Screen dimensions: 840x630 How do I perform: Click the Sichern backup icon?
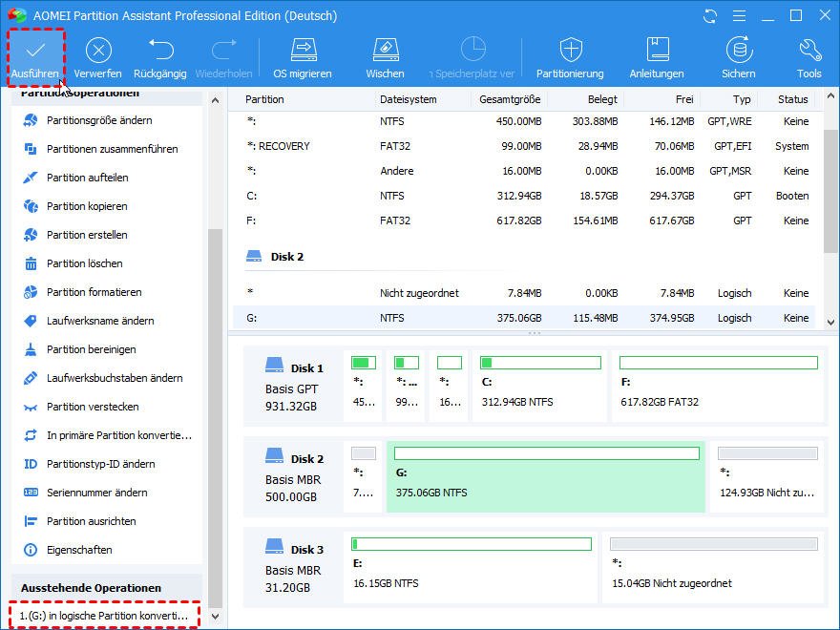coord(738,50)
